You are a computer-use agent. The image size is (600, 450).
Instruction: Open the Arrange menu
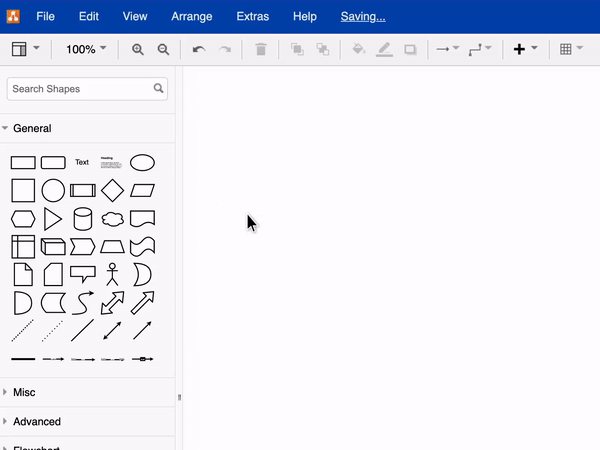coord(192,16)
